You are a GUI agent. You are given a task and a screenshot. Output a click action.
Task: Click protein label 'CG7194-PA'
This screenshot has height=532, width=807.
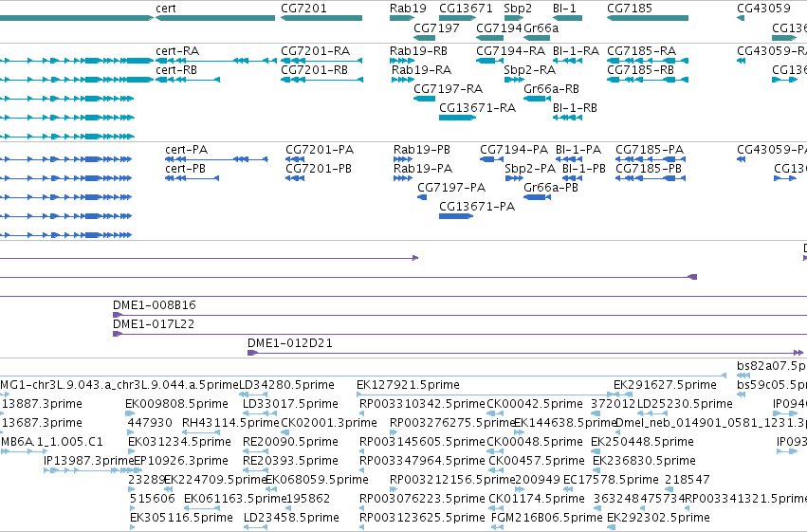(514, 150)
